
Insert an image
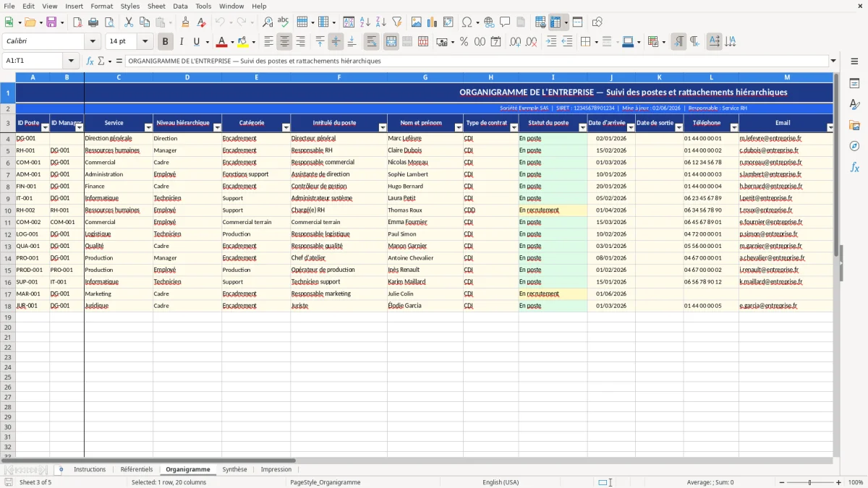(x=417, y=22)
